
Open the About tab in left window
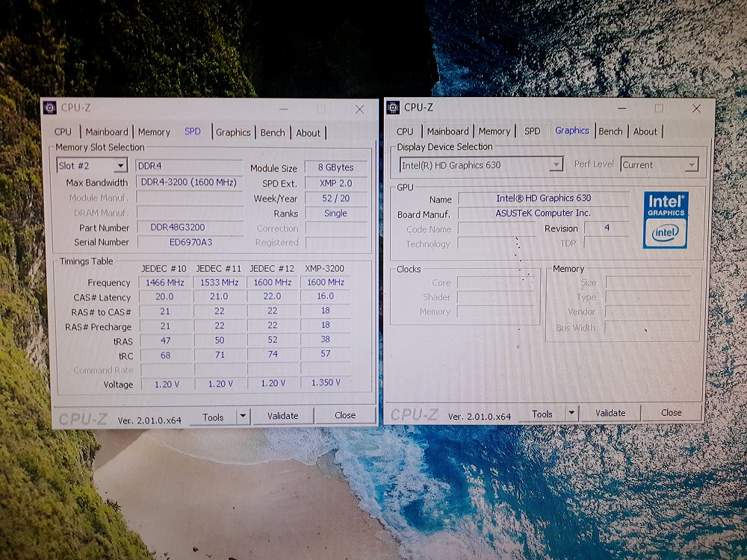tap(308, 133)
